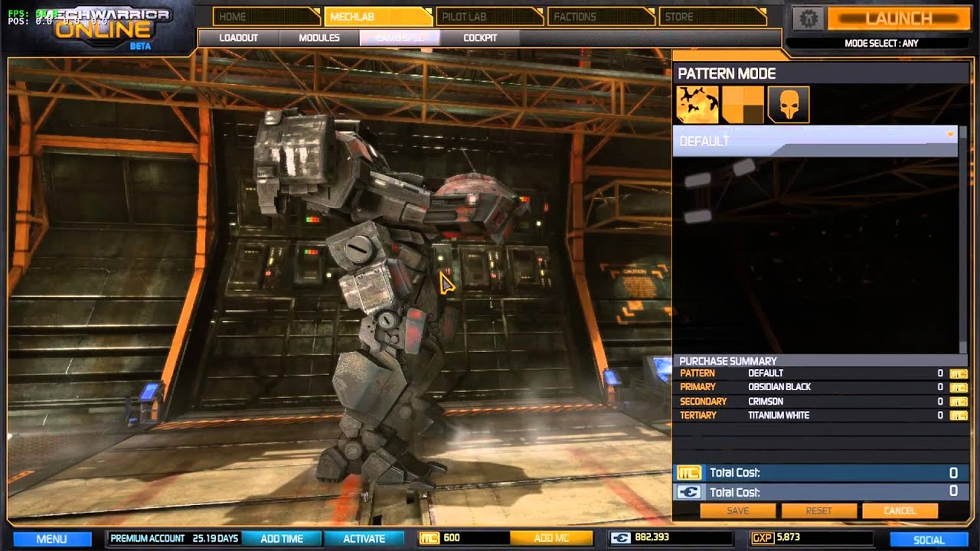Click the 5,873 GXP value
The width and height of the screenshot is (980, 551).
(788, 538)
